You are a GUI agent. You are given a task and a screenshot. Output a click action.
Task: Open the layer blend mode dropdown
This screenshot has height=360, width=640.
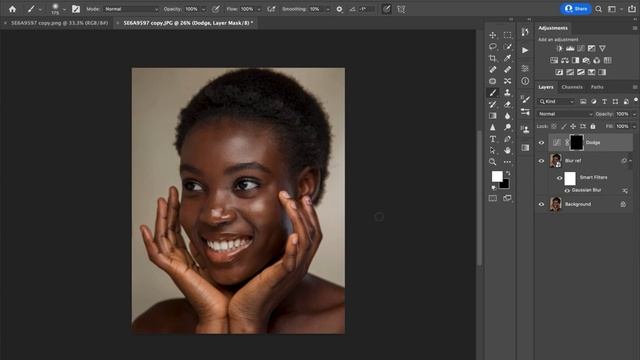[565, 114]
